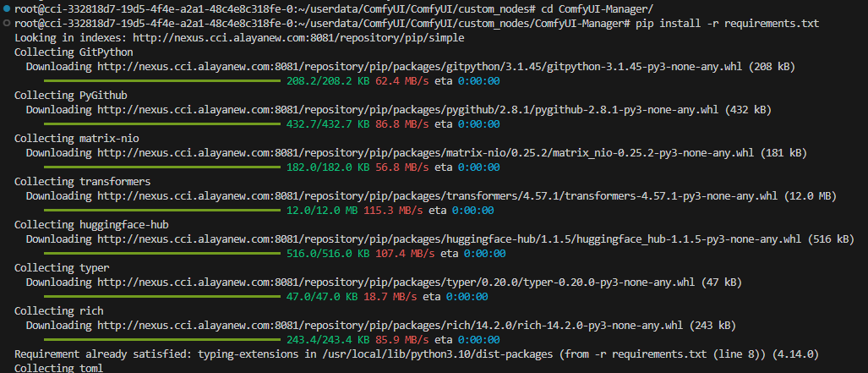Click the 'Collecting rich' line

(58, 311)
